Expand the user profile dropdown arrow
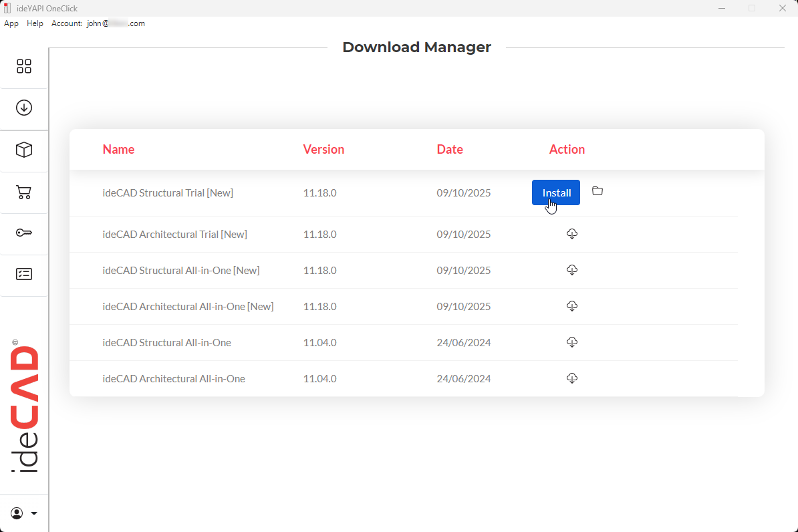 (x=34, y=513)
